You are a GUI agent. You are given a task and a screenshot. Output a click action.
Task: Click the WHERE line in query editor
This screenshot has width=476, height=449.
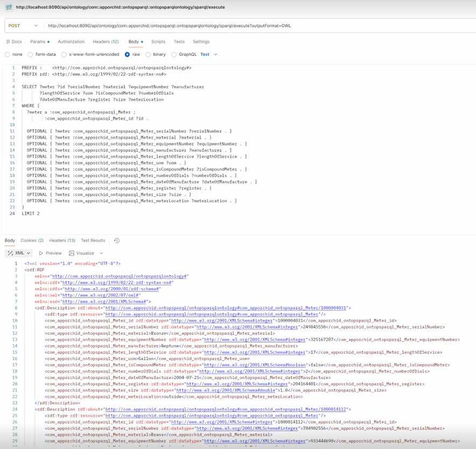[x=30, y=106]
